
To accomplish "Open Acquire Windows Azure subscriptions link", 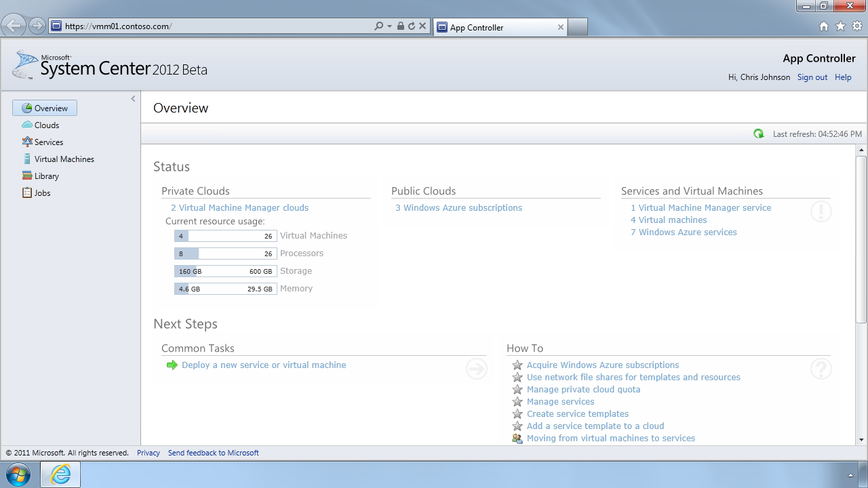I will coord(603,365).
